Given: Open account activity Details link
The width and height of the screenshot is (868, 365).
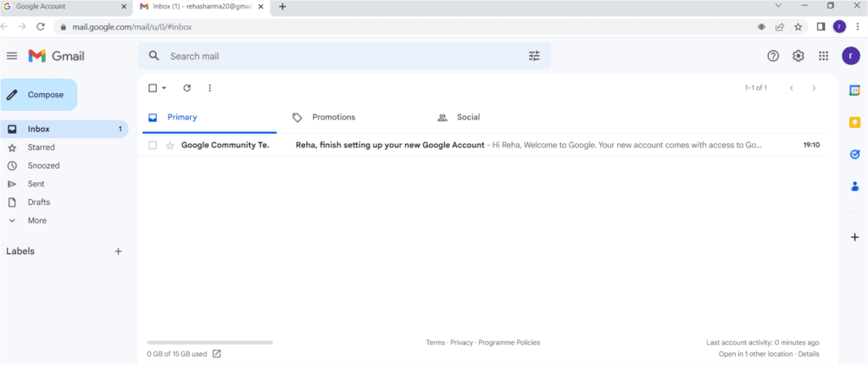Looking at the screenshot, I should click(x=809, y=354).
